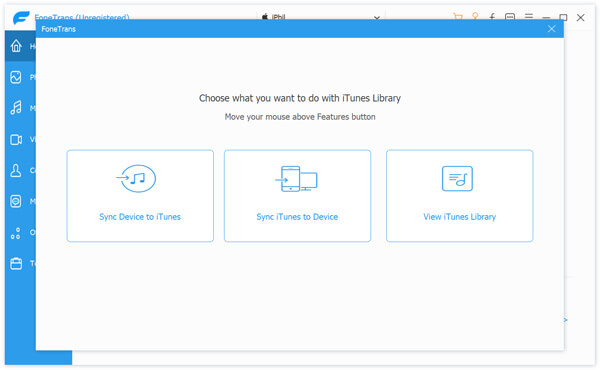Click the FoneTrans logo in main window

click(x=21, y=17)
